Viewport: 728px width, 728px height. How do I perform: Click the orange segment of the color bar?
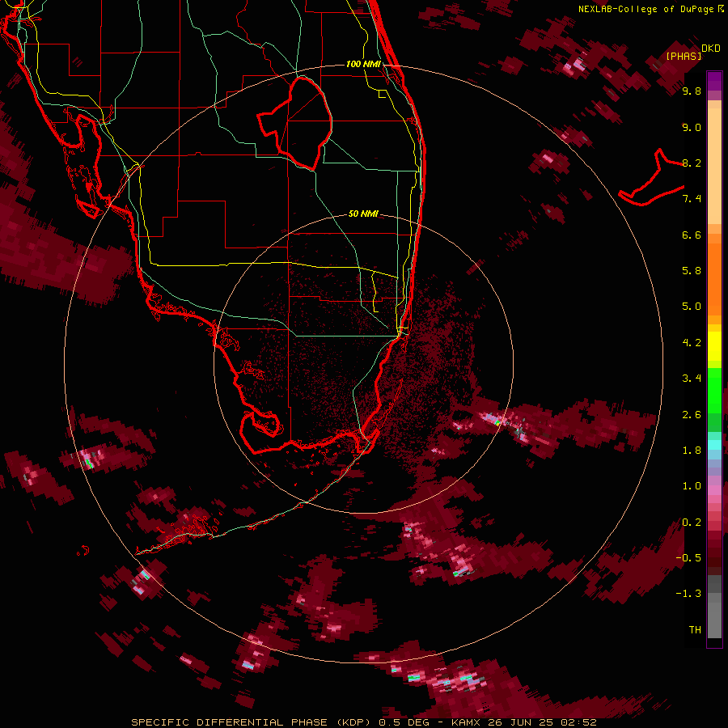tap(714, 279)
